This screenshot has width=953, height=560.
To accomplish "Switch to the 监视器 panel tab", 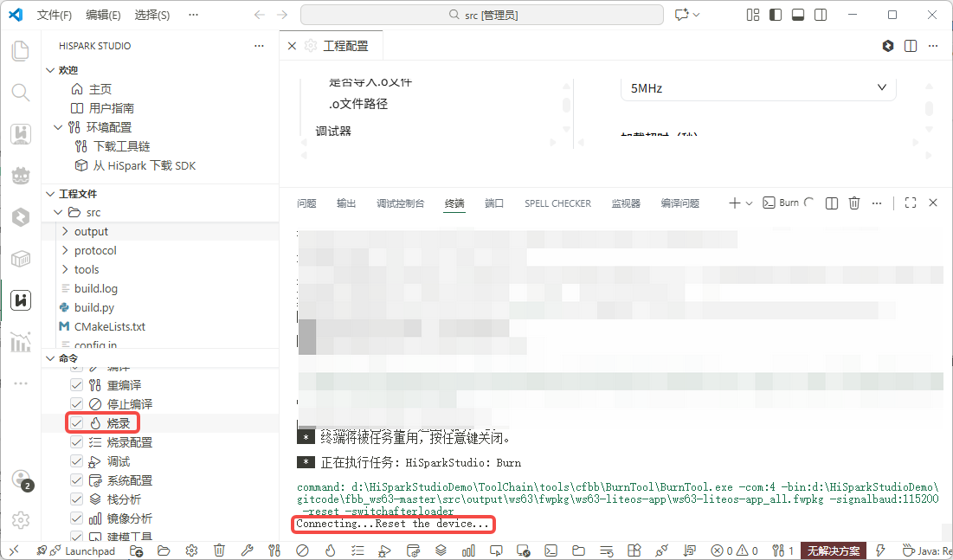I will coord(626,203).
